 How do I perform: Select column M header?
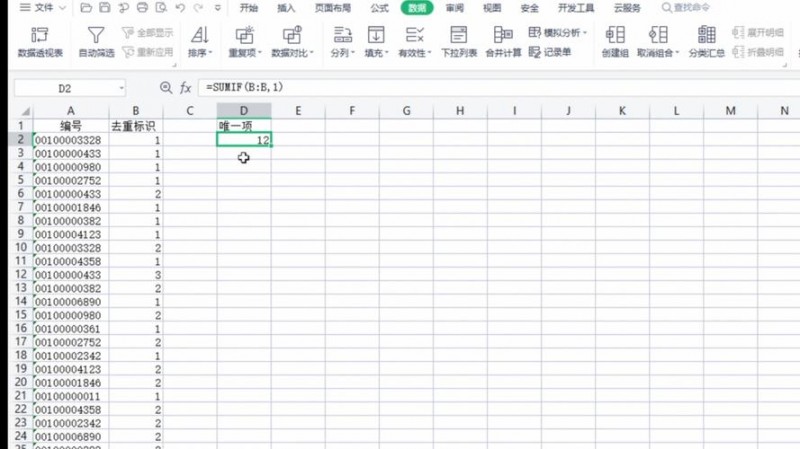click(731, 111)
